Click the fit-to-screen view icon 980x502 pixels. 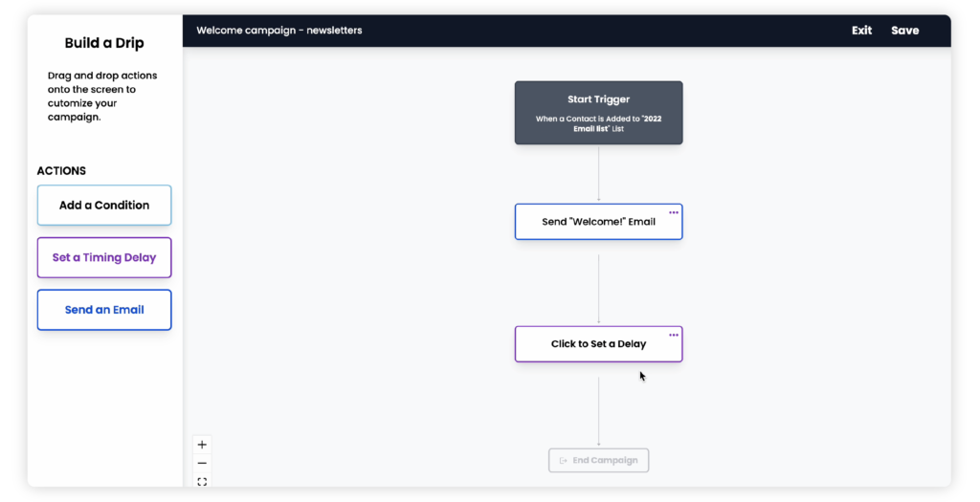click(202, 481)
